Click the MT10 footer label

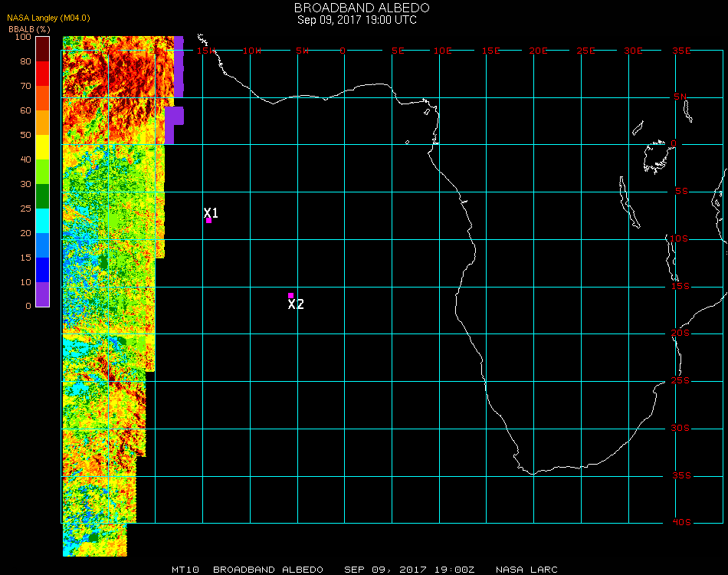tap(185, 570)
